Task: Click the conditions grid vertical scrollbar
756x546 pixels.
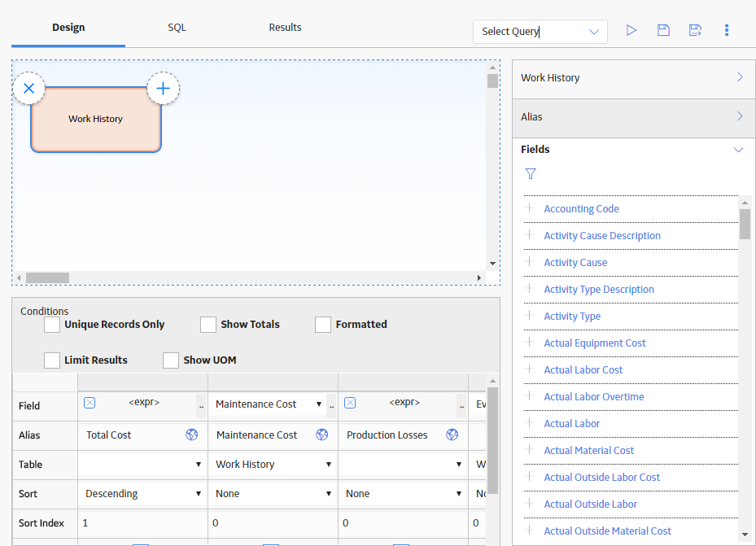Action: [x=492, y=440]
